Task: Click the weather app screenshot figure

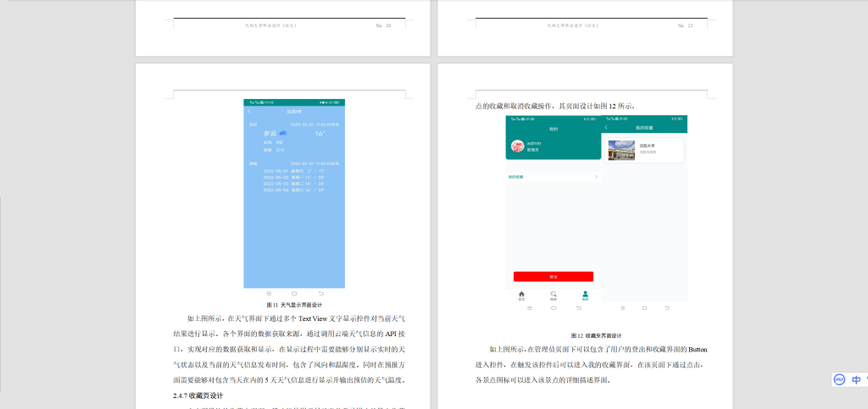Action: coord(294,198)
